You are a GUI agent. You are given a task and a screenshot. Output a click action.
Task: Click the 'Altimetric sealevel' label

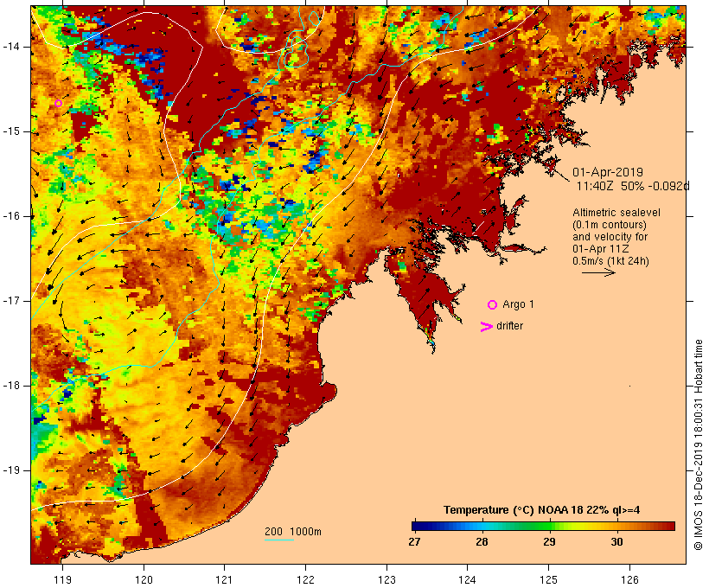(x=616, y=213)
